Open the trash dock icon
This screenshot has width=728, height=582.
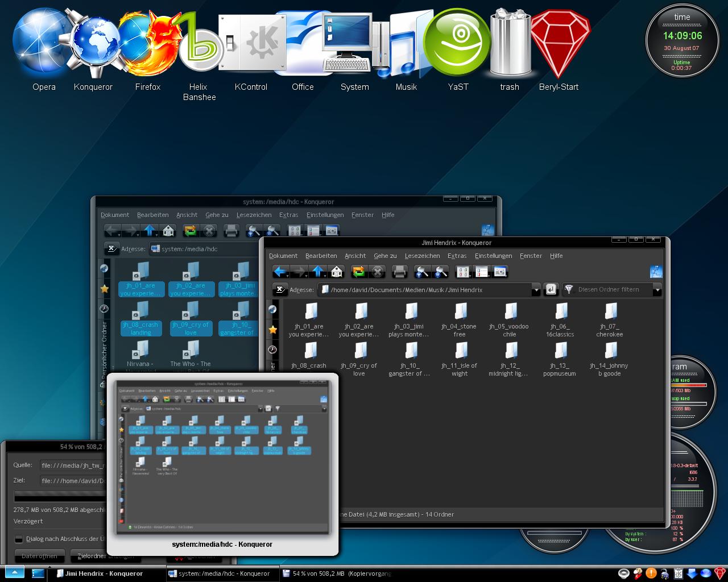point(510,43)
